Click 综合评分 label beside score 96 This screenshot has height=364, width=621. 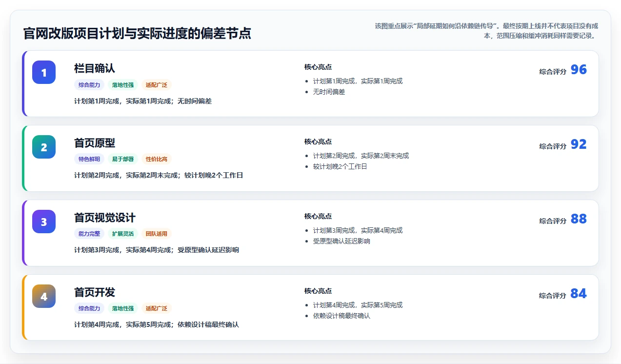(x=553, y=72)
